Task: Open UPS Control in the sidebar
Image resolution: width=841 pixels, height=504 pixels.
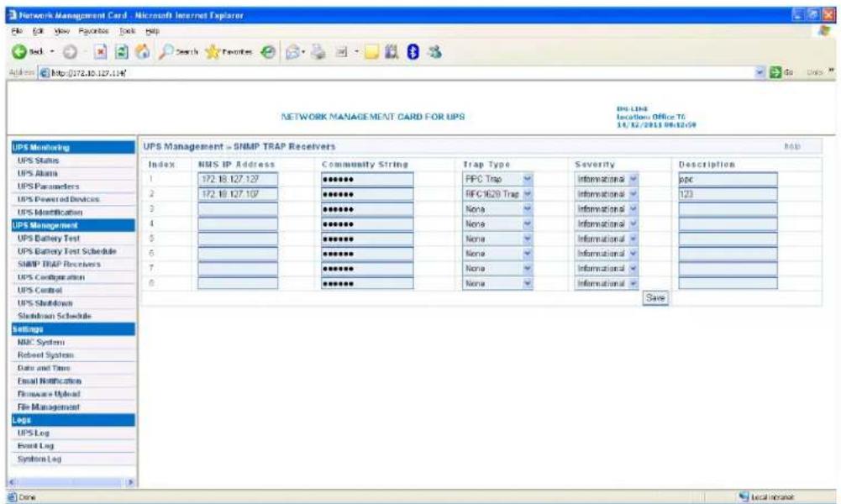Action: 39,290
